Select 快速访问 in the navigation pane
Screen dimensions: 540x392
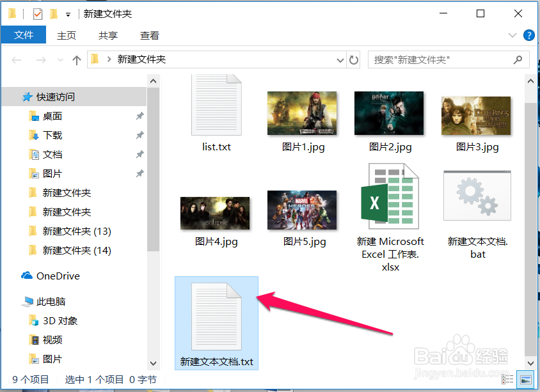point(74,97)
